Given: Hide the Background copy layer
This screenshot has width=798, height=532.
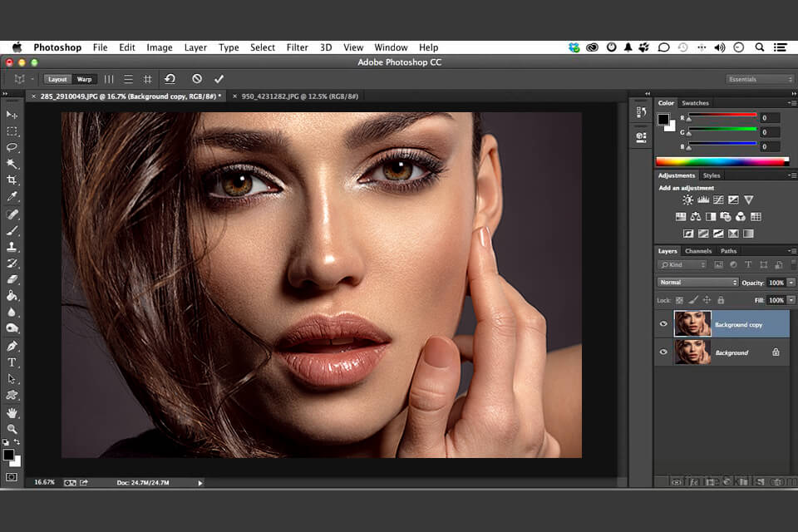Looking at the screenshot, I should point(663,324).
